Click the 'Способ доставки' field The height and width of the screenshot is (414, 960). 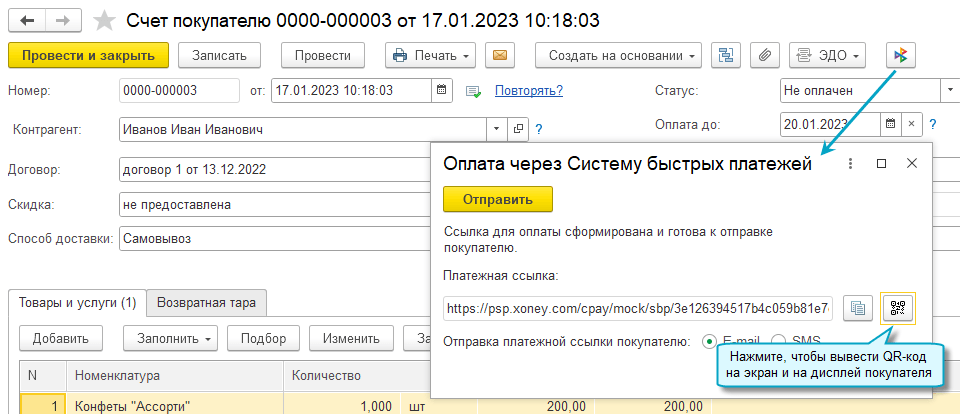pos(275,239)
